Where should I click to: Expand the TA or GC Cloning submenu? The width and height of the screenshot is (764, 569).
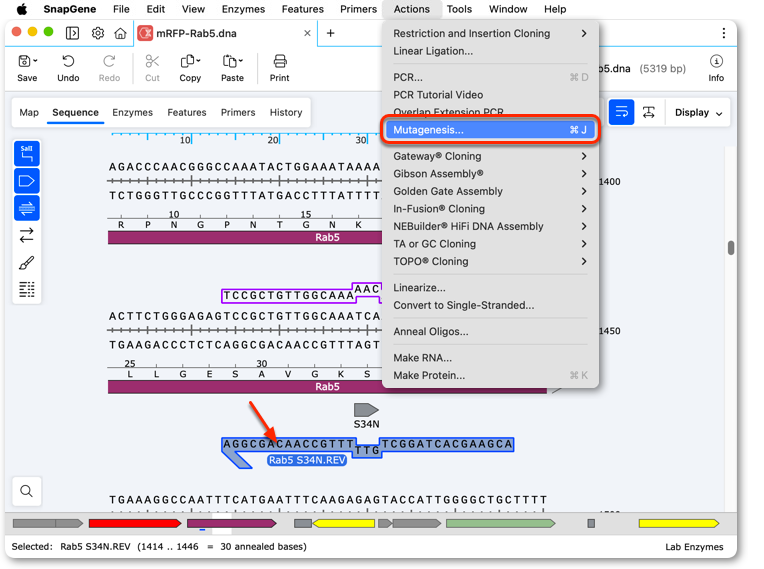(490, 244)
